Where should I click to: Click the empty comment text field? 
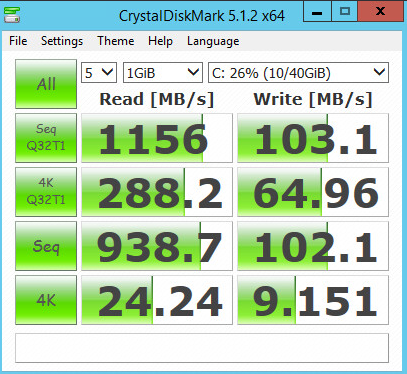202,348
